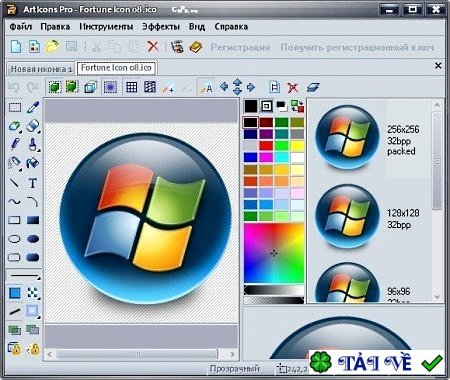450x380 pixels.
Task: Click the grayscale gradient bar
Action: click(x=274, y=290)
